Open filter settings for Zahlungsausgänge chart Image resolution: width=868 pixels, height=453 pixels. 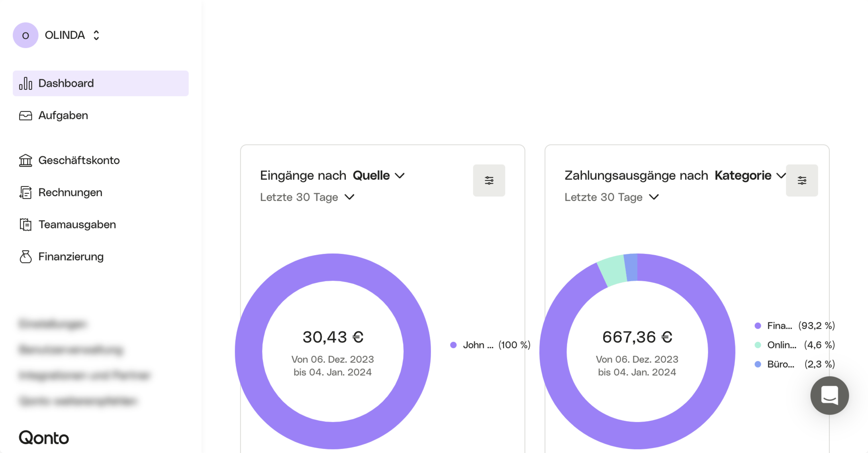tap(801, 181)
